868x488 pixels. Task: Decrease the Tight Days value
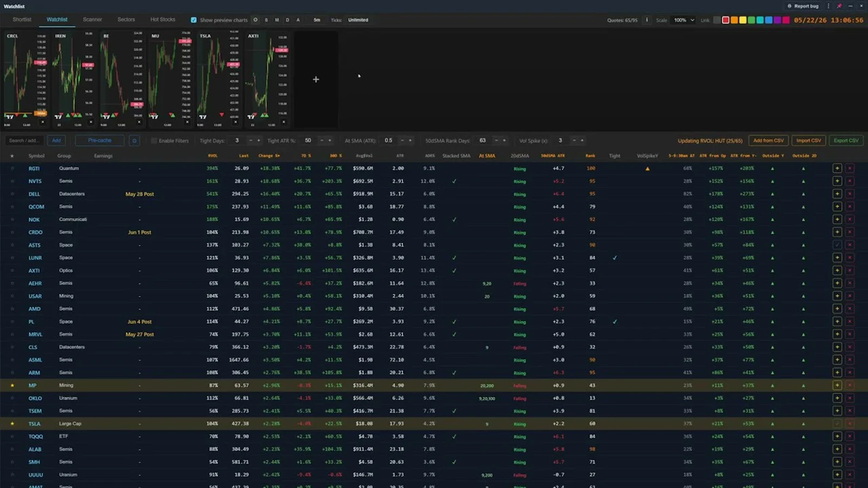pos(251,140)
